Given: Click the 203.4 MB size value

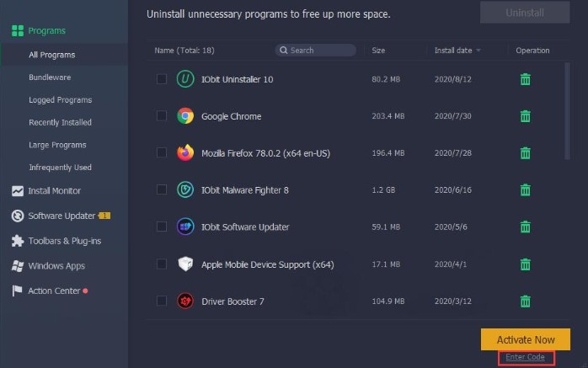Looking at the screenshot, I should (388, 116).
